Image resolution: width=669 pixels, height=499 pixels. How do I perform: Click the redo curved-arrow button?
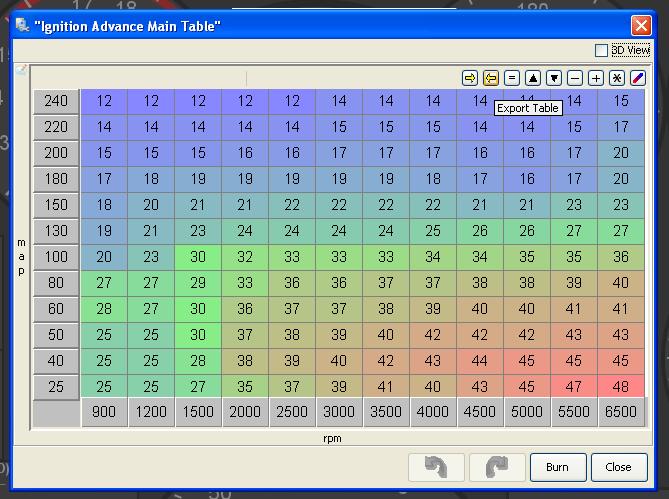497,467
